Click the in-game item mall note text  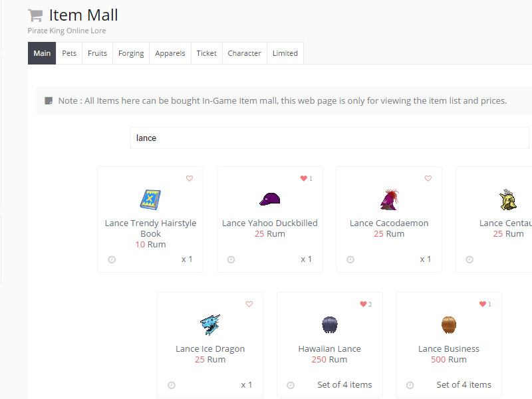pyautogui.click(x=282, y=101)
